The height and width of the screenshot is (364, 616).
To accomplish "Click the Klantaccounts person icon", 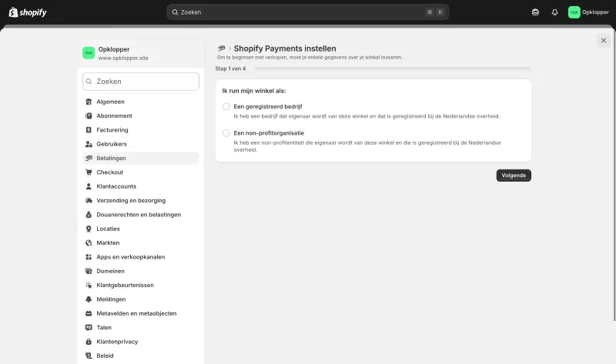I will pos(89,186).
